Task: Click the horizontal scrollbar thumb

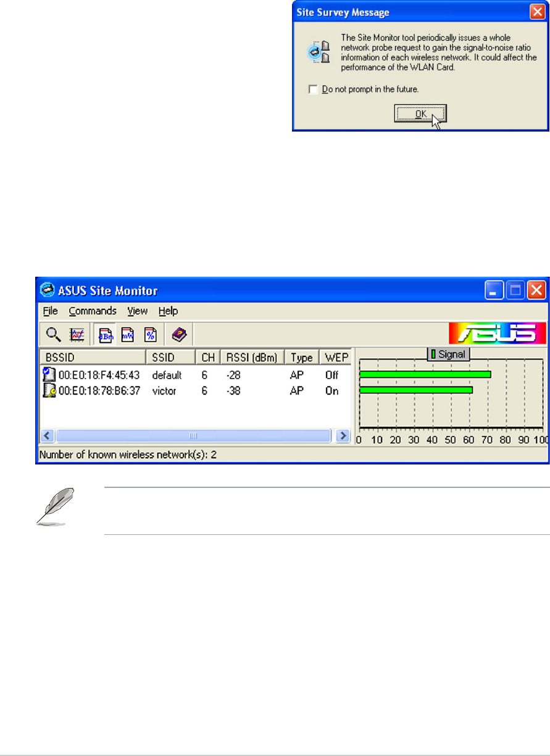Action: [193, 435]
